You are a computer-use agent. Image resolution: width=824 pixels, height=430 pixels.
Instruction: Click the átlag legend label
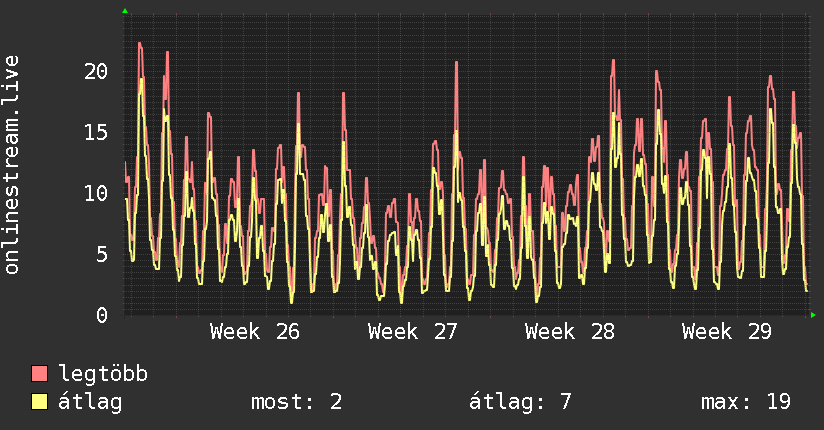tap(90, 402)
